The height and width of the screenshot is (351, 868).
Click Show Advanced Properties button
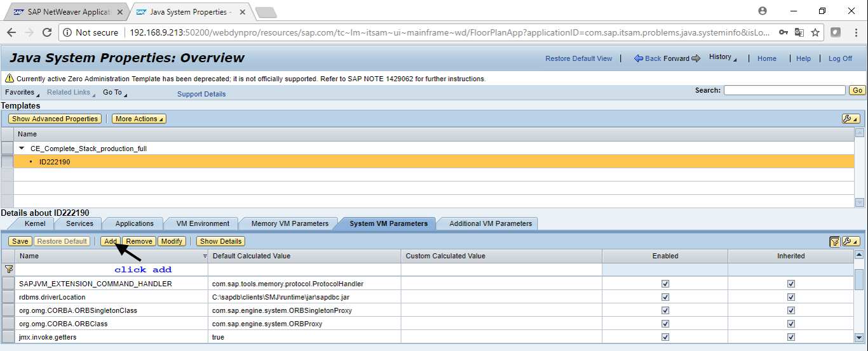[x=55, y=119]
